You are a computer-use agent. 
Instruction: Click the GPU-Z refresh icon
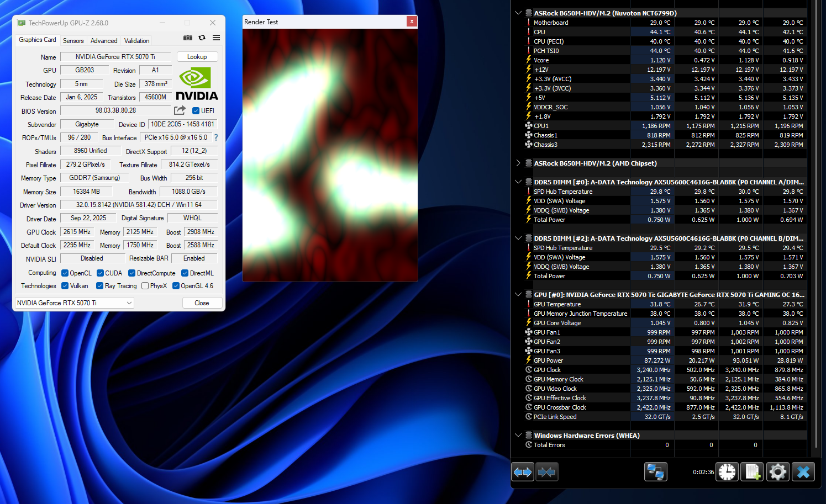(202, 38)
